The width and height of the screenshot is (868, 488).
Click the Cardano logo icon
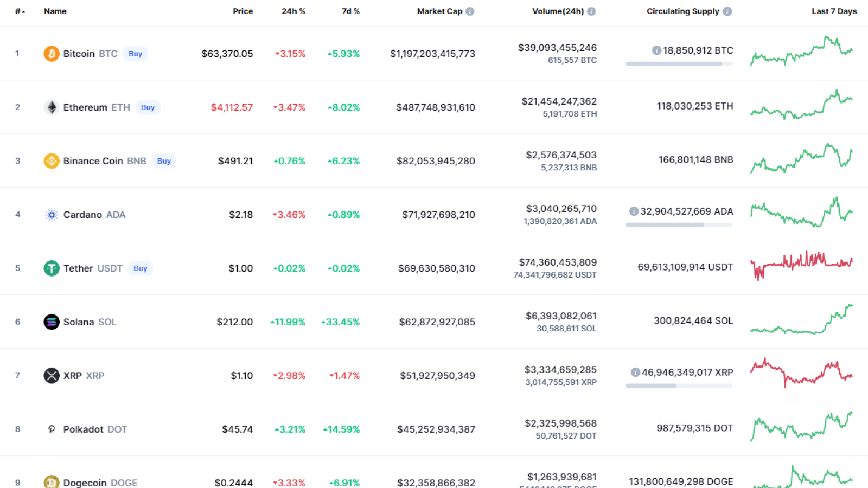(x=52, y=215)
